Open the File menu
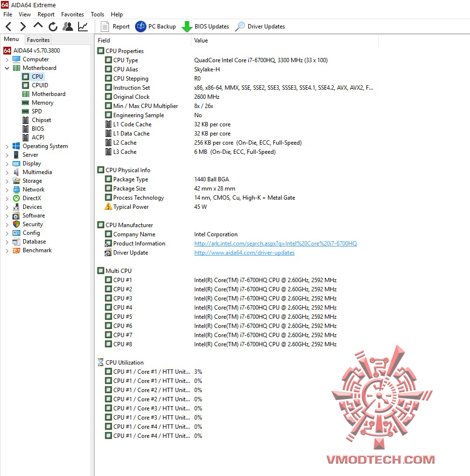The height and width of the screenshot is (476, 470). click(8, 14)
